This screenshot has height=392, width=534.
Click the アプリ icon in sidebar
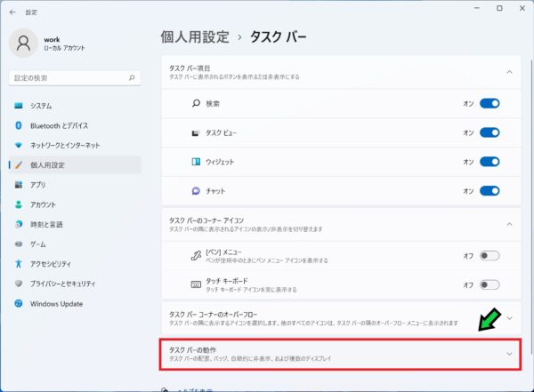click(19, 185)
